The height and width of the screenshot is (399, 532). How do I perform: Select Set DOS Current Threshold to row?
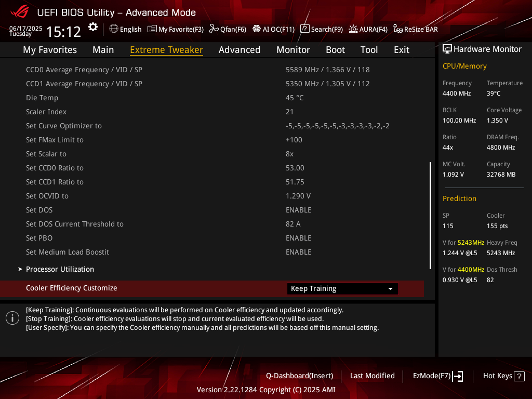tap(212, 224)
